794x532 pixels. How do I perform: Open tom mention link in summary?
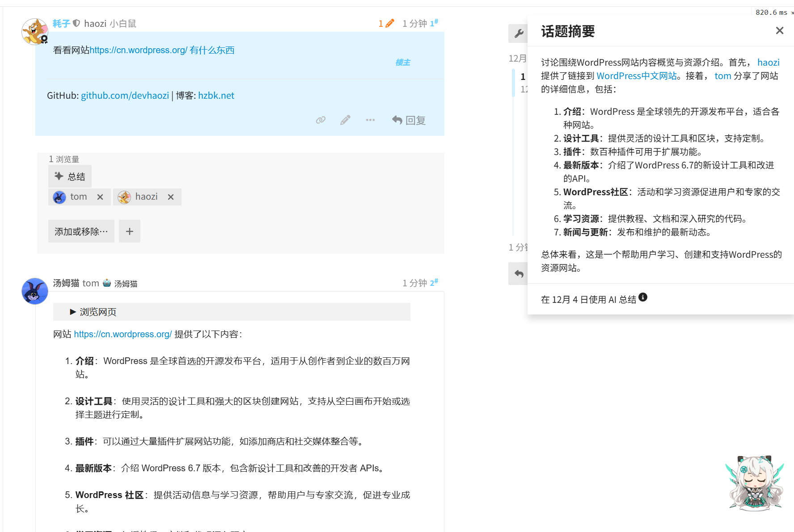point(722,76)
